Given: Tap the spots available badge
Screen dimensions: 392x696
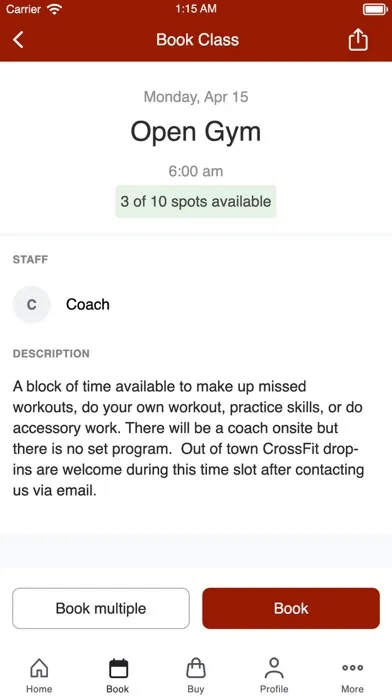Looking at the screenshot, I should 196,202.
